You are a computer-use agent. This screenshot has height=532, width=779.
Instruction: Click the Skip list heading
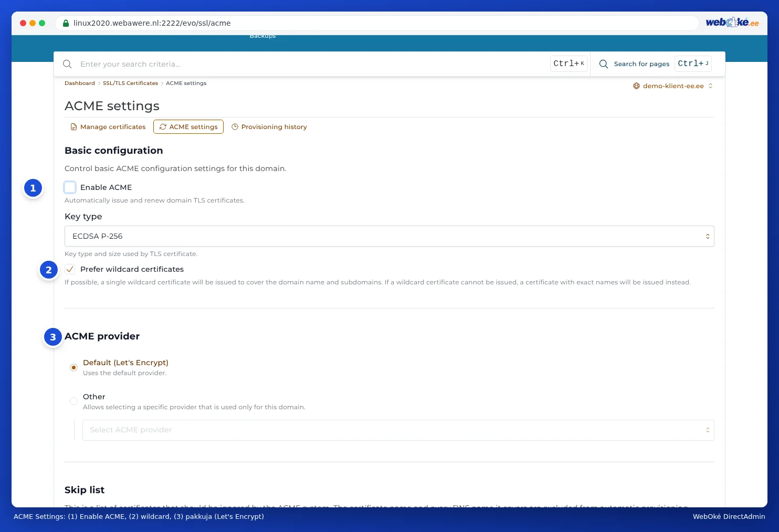(x=85, y=490)
